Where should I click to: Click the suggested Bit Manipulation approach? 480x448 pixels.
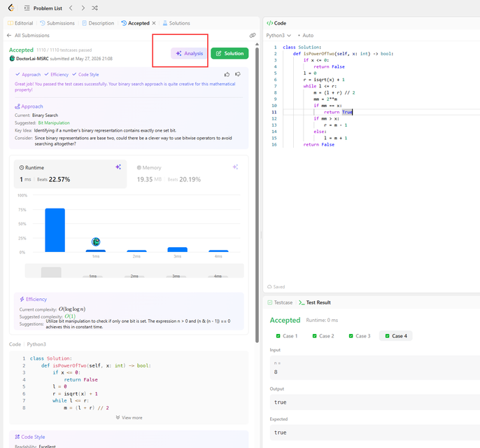[54, 122]
